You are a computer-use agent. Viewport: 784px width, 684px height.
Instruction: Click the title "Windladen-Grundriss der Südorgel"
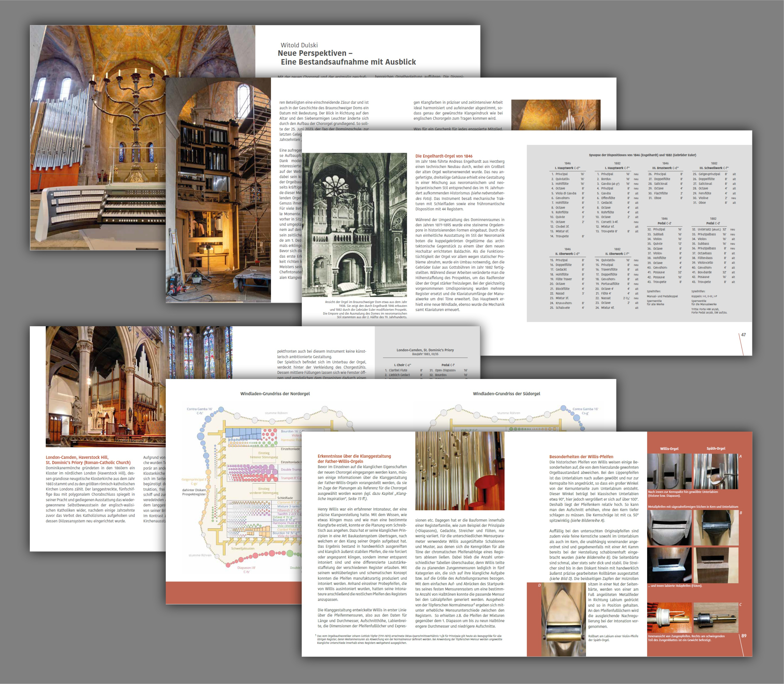506,394
